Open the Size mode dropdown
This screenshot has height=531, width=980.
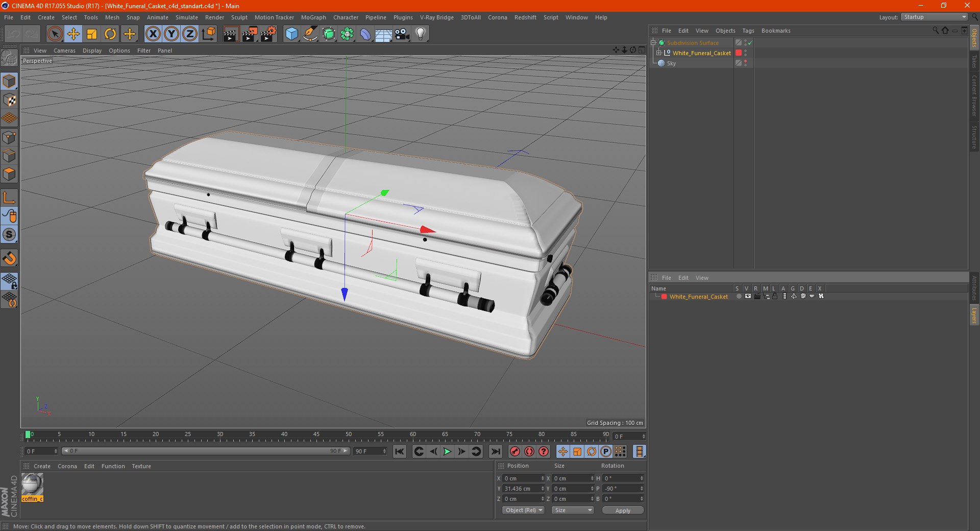573,510
